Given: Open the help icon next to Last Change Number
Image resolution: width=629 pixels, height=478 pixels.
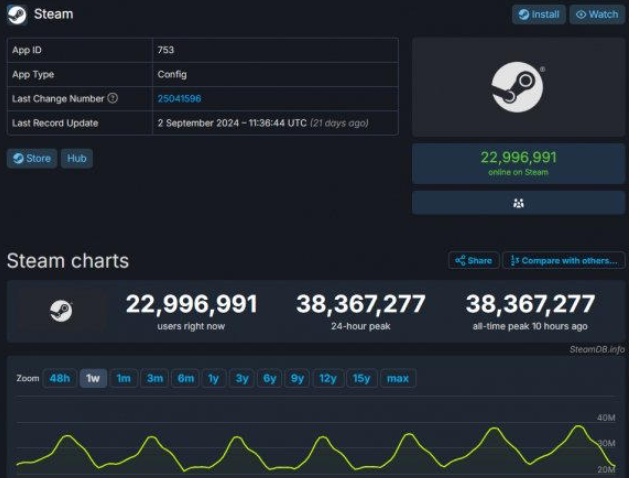Looking at the screenshot, I should [113, 98].
